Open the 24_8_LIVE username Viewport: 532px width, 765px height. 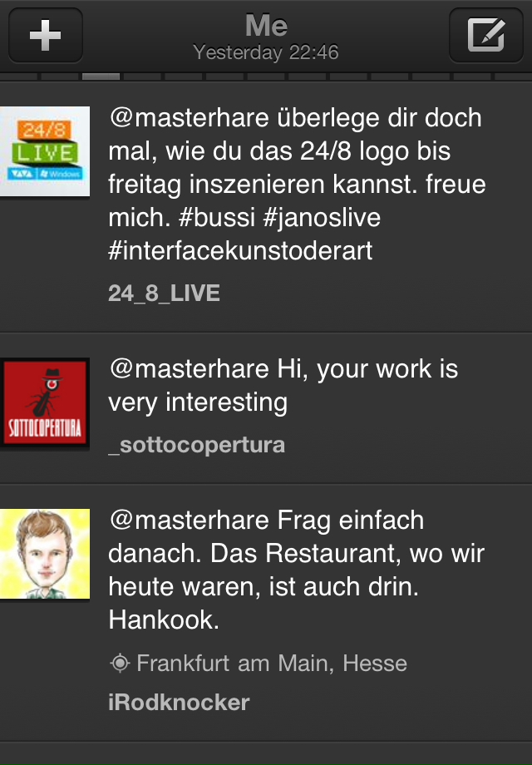tap(164, 294)
